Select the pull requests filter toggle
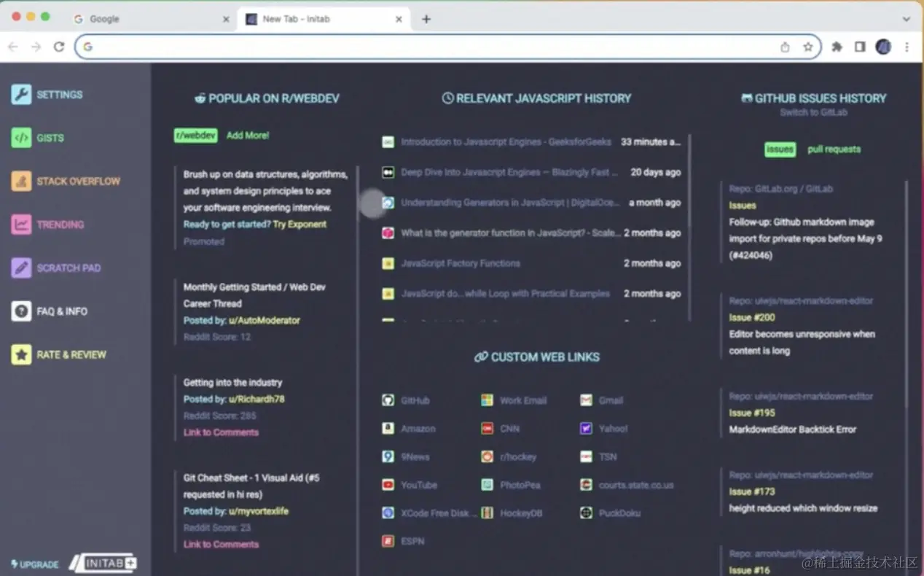Screen dimensions: 924x576 coord(834,149)
